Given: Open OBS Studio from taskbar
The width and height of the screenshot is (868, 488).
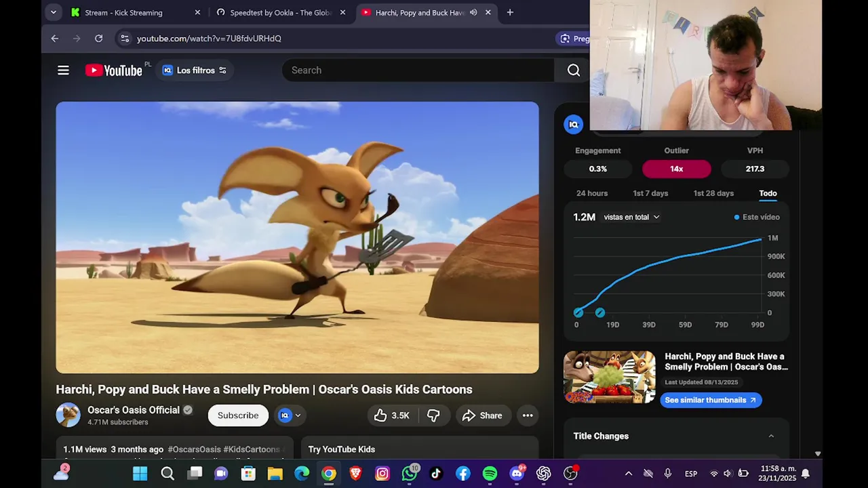Looking at the screenshot, I should [570, 473].
